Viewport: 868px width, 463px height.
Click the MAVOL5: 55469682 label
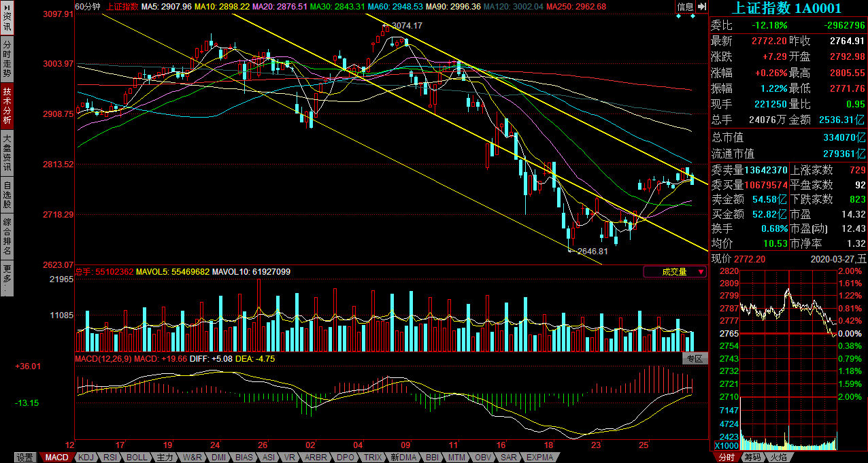[x=173, y=272]
